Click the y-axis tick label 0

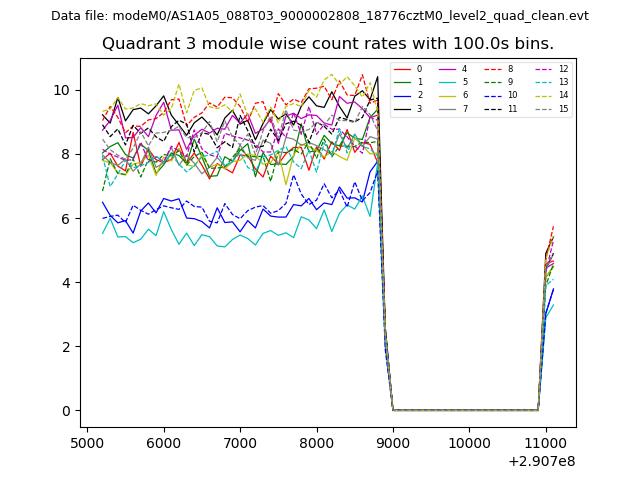point(66,411)
